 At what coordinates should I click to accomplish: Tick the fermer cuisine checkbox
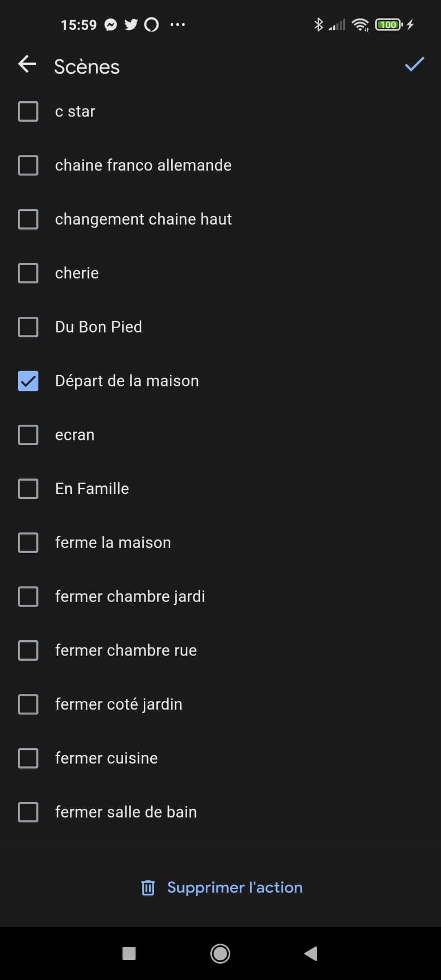(x=28, y=758)
